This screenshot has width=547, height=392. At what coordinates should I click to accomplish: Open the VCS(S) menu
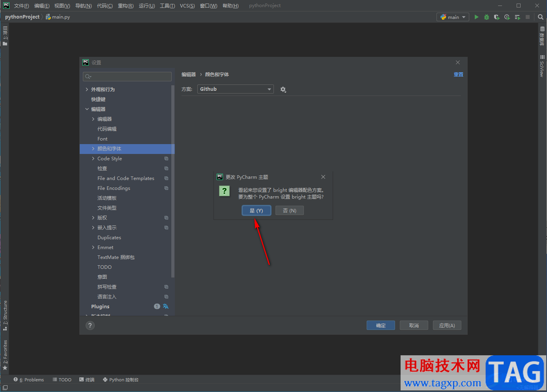tap(187, 6)
